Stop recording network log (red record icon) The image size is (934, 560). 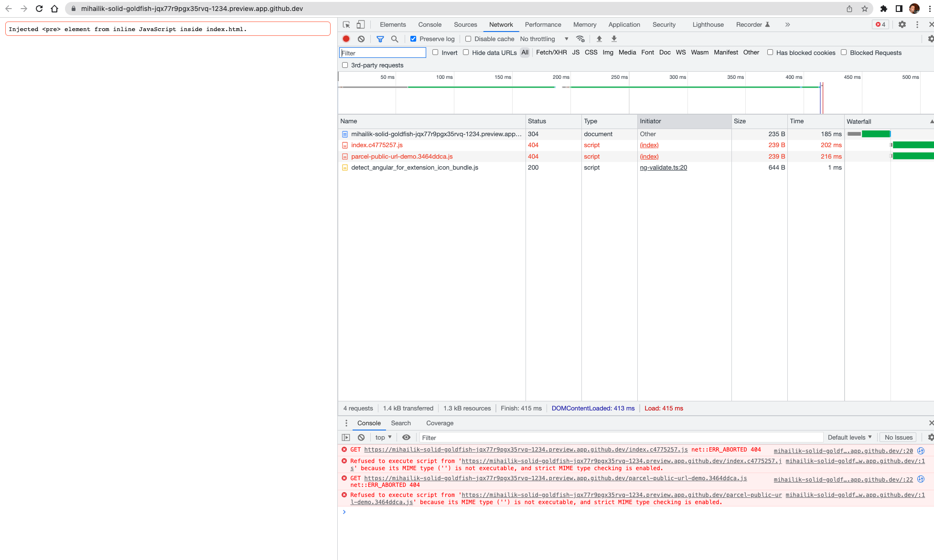pyautogui.click(x=346, y=39)
